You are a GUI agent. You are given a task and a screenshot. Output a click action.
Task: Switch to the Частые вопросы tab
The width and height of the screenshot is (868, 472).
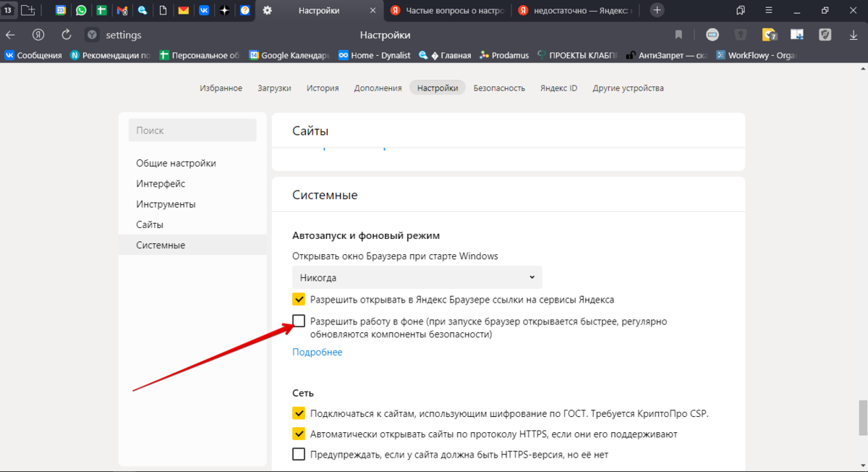click(447, 10)
